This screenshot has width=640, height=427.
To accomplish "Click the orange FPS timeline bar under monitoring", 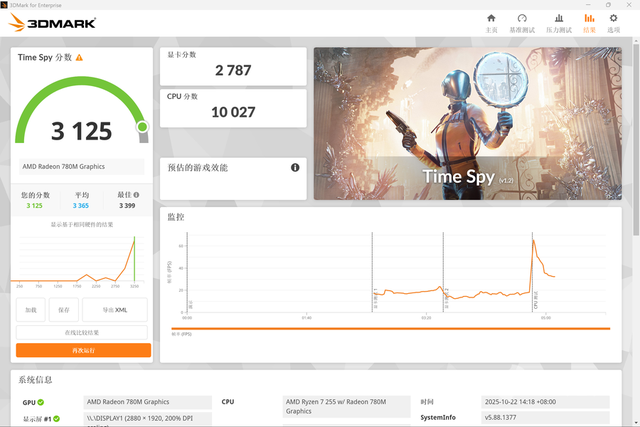I will [391, 328].
